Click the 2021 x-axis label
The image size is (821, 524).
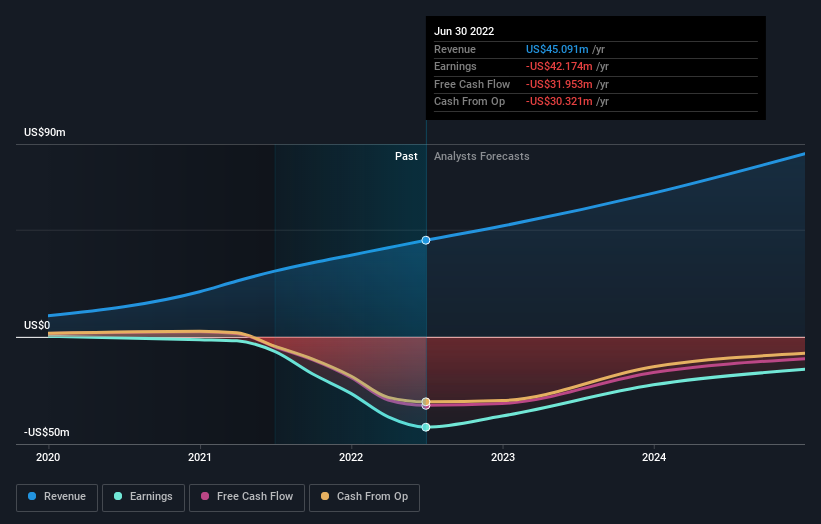[199, 457]
